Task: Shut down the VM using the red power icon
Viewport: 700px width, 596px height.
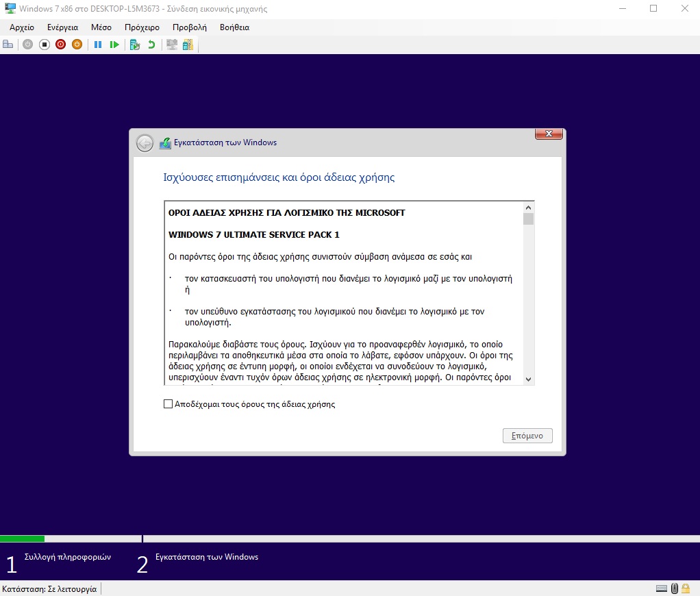Action: (61, 45)
